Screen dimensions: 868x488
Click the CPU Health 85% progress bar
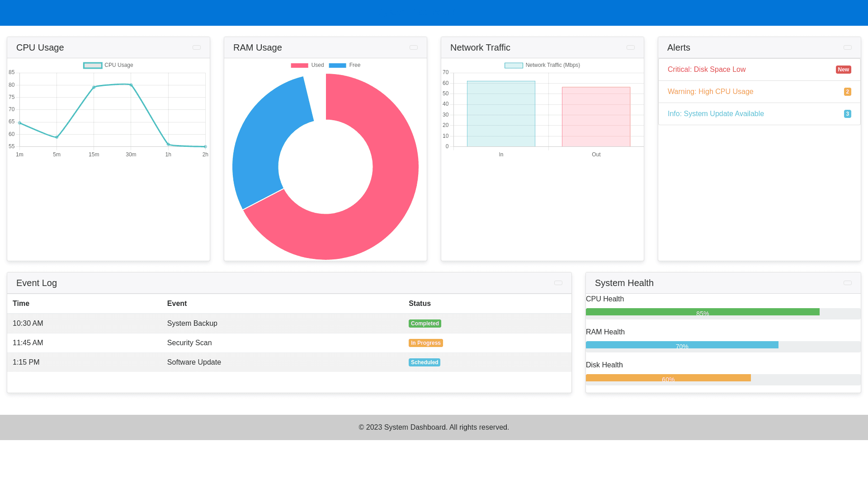point(702,312)
